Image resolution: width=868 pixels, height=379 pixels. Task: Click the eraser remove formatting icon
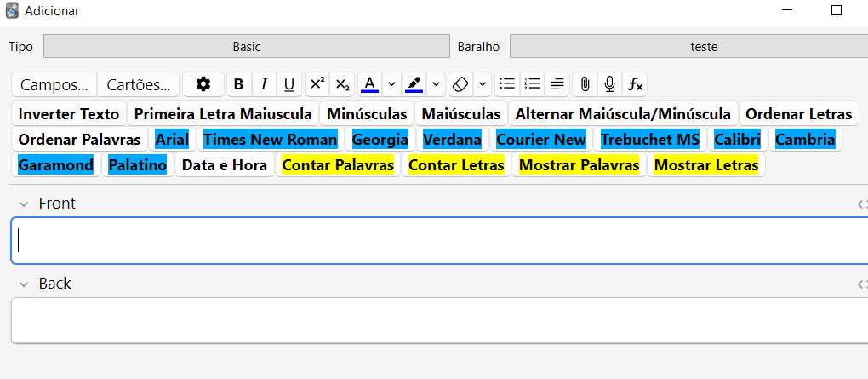(460, 84)
